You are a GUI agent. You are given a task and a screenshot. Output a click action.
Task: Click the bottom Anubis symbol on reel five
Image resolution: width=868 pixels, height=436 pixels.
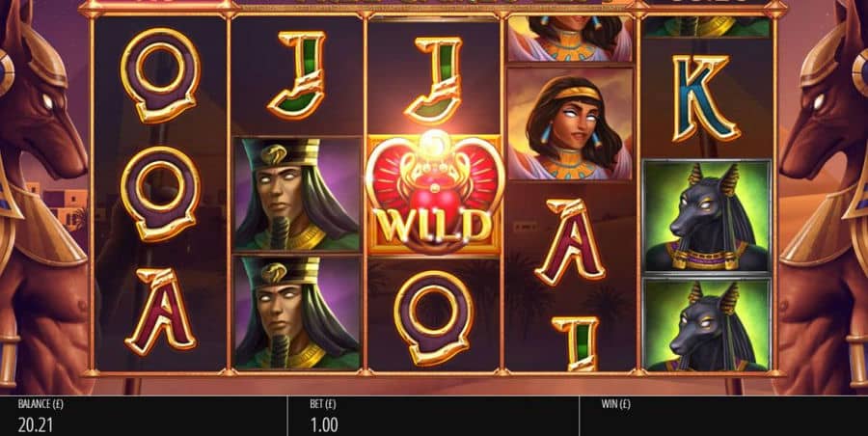click(706, 324)
